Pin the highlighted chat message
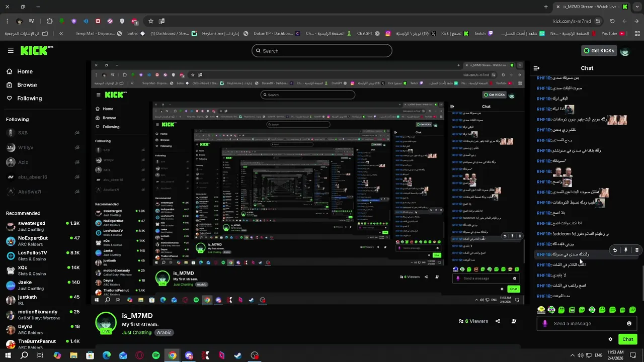This screenshot has width=644, height=362. click(626, 250)
